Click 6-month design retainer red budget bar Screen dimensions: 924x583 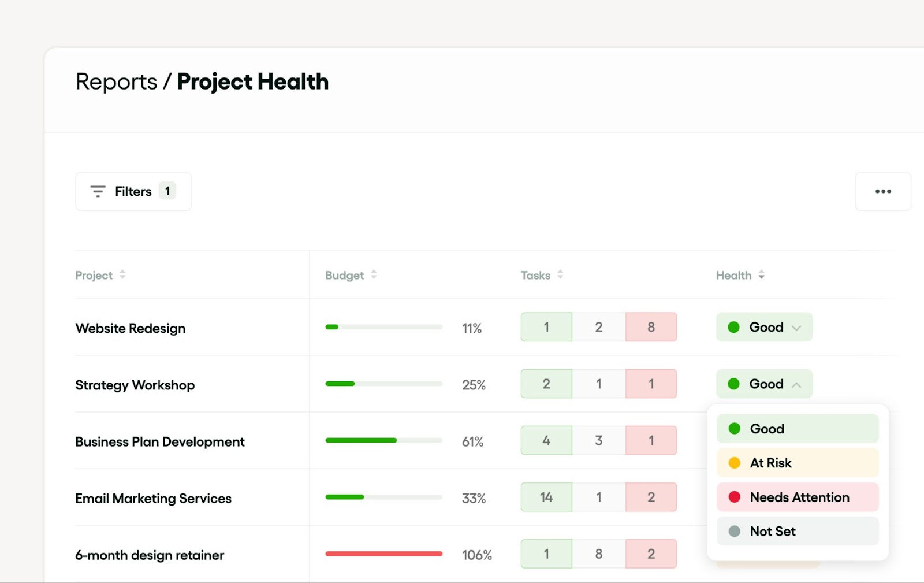pyautogui.click(x=384, y=554)
